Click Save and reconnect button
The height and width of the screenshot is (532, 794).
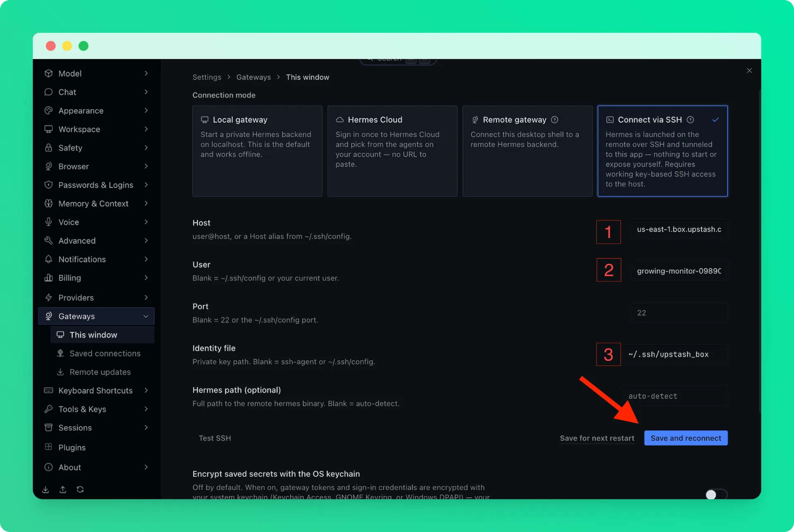point(686,438)
